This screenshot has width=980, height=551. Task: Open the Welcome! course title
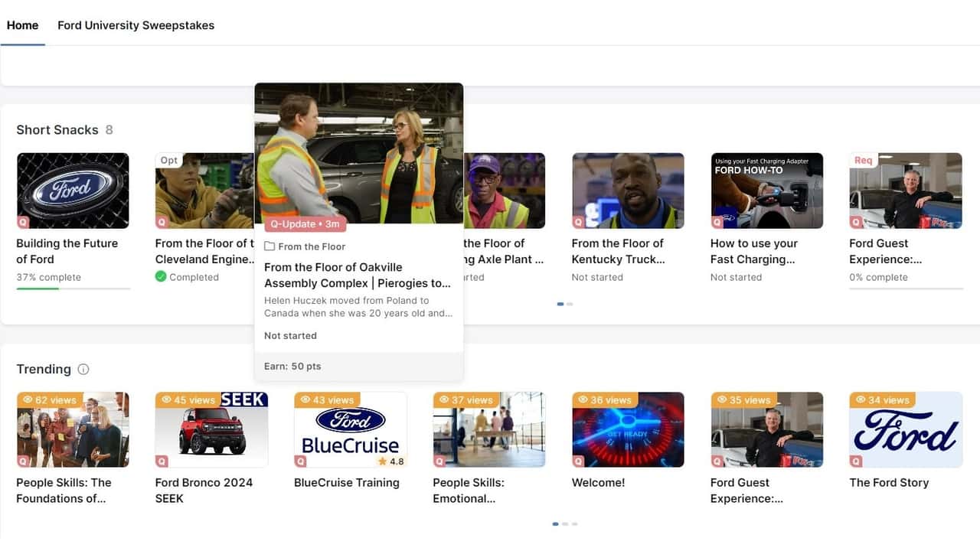click(x=599, y=483)
